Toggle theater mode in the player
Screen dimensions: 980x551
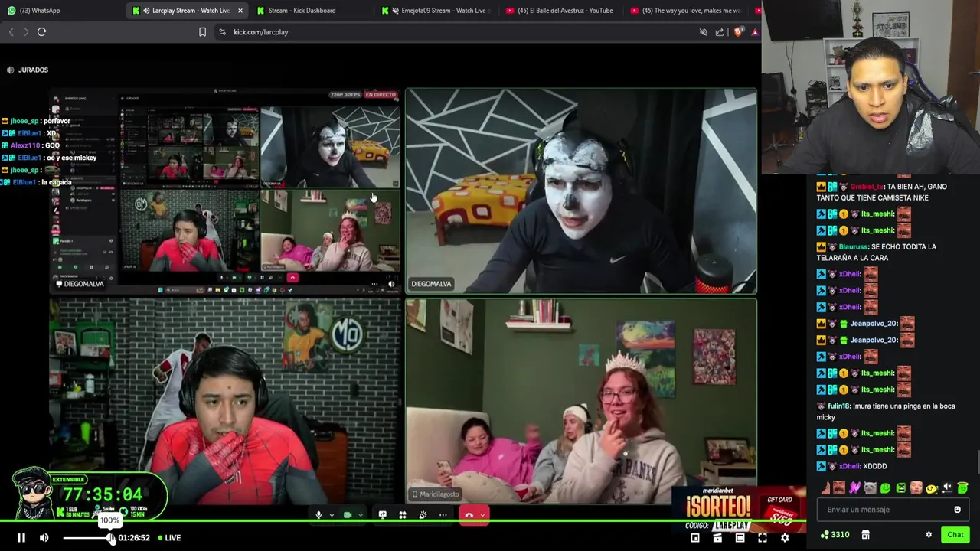tap(740, 538)
